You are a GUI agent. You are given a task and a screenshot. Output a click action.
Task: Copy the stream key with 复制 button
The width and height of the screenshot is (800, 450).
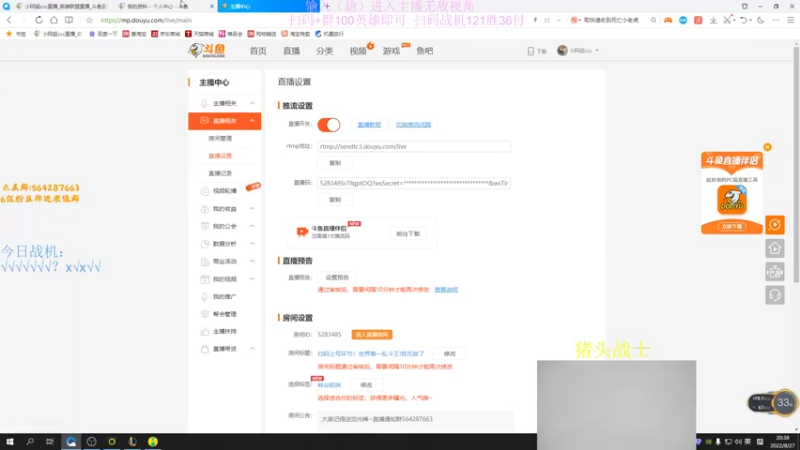tap(335, 200)
